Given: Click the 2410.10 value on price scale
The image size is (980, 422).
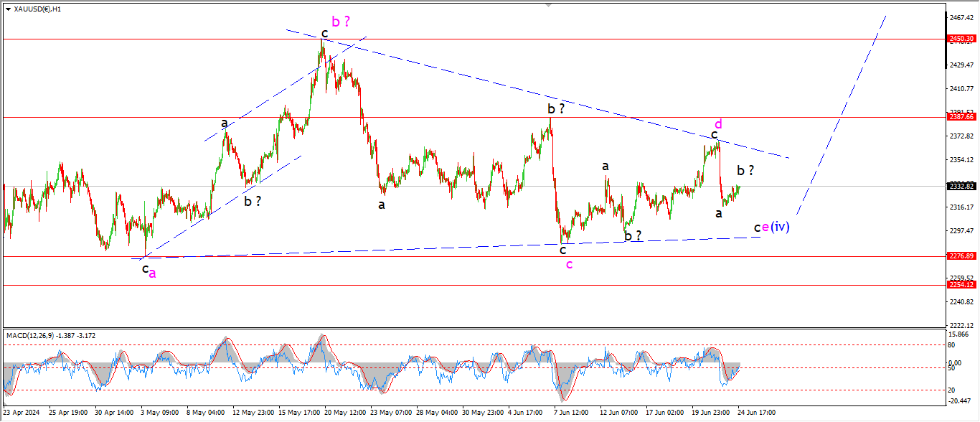Looking at the screenshot, I should [961, 88].
